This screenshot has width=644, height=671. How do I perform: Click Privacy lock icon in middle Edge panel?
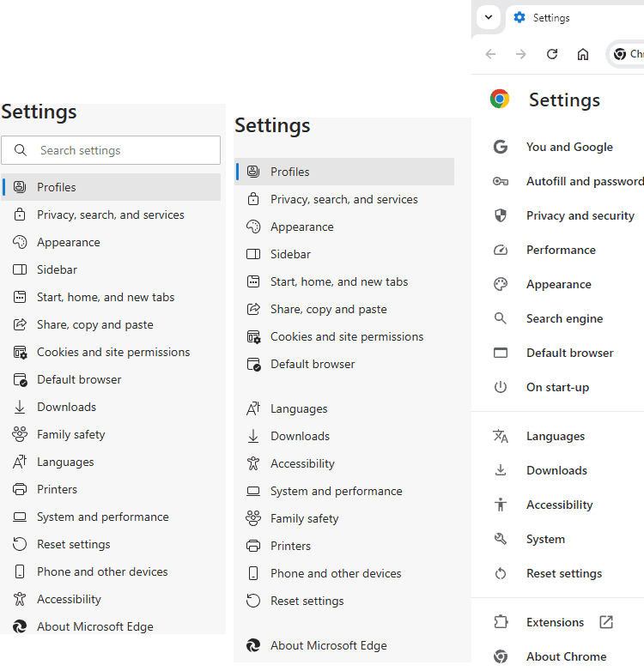click(253, 199)
